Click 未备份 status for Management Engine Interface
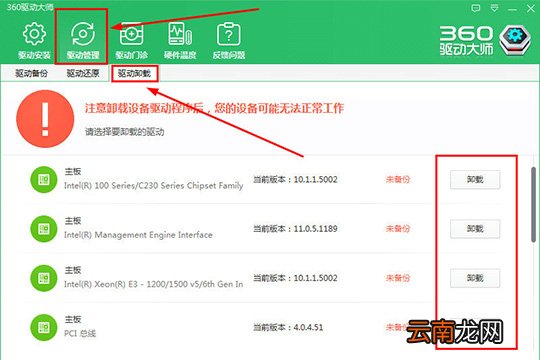Viewport: 540px width, 360px height. point(398,229)
